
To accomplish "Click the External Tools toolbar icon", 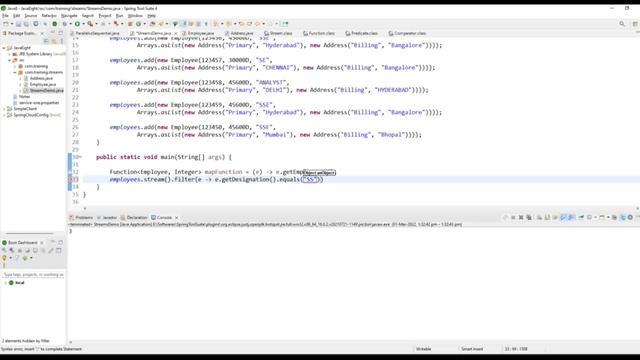I will coord(90,24).
